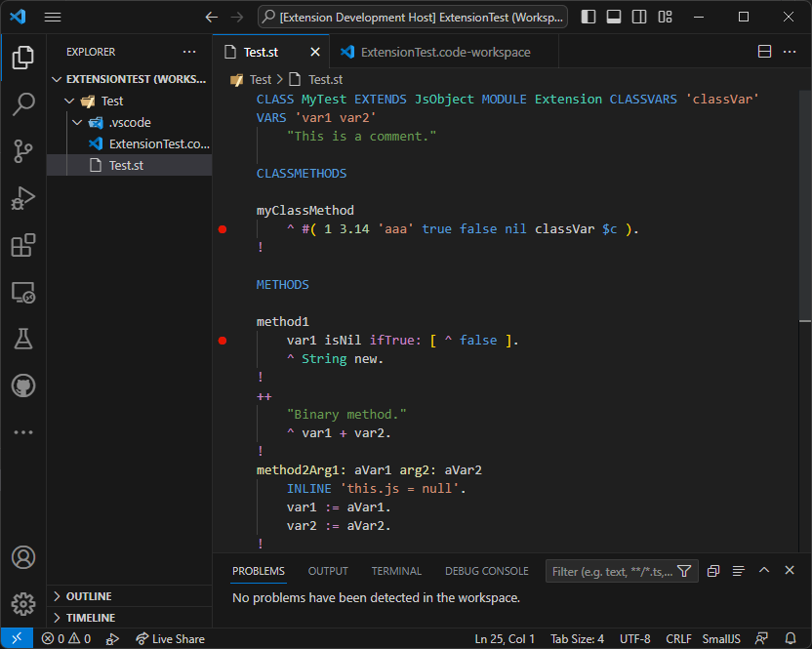Go back with the left arrow
The width and height of the screenshot is (812, 649).
coord(211,18)
